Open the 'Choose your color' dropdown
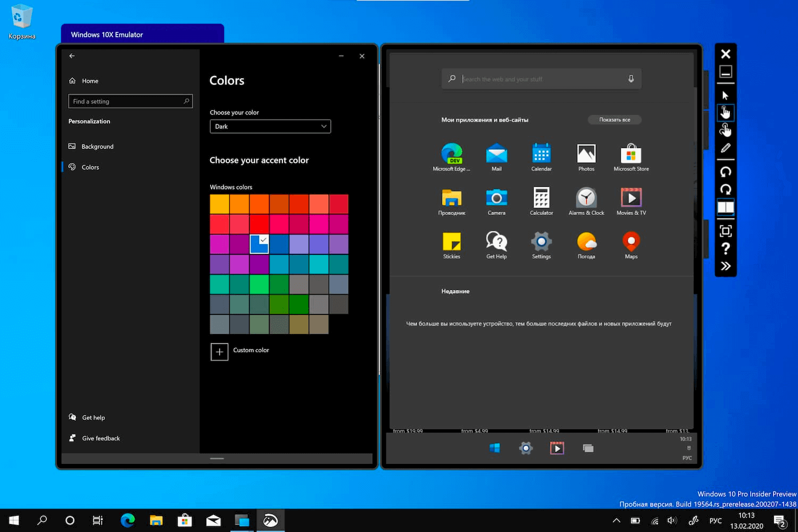 point(270,126)
